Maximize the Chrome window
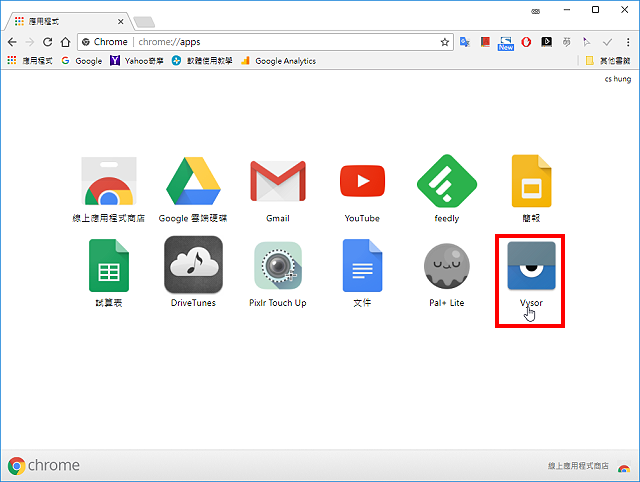This screenshot has width=640, height=482. pos(596,10)
